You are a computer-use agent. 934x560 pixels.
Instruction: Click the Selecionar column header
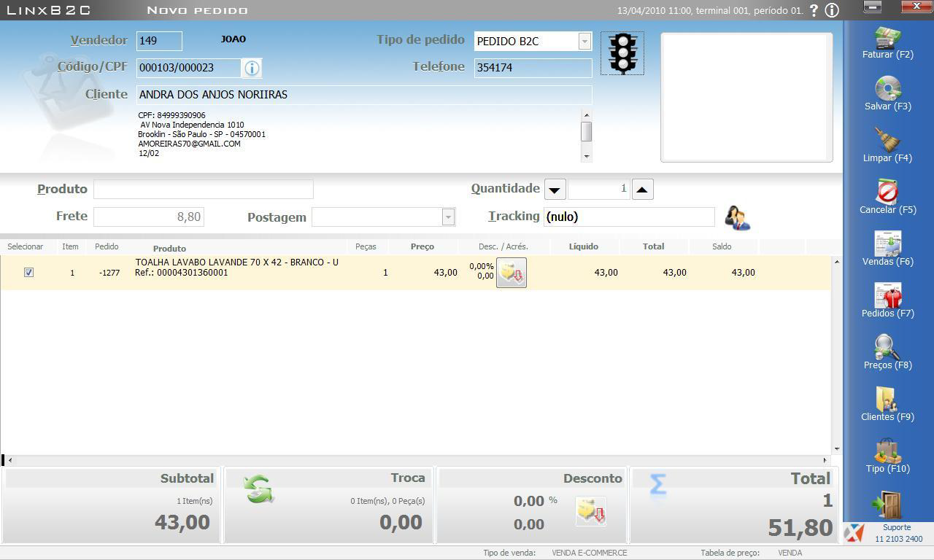tap(26, 246)
